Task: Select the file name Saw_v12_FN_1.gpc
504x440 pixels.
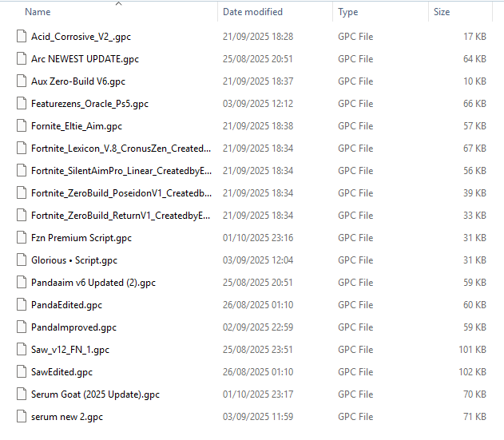Action: click(70, 349)
